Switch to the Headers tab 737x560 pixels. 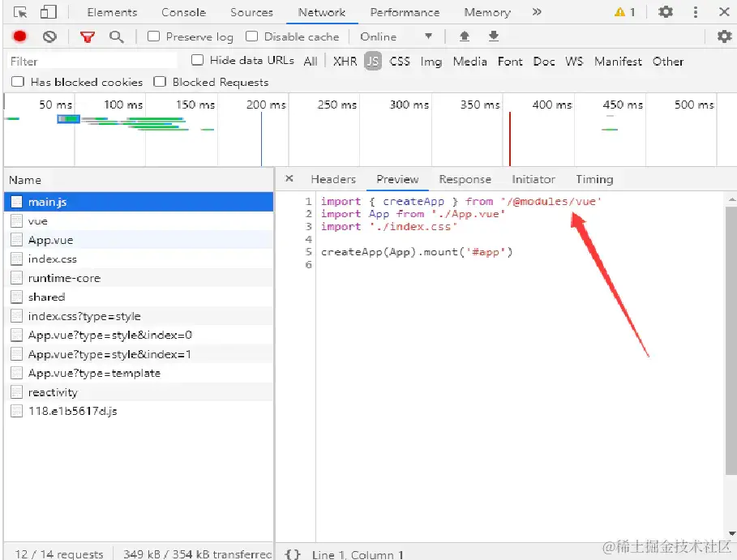[333, 179]
